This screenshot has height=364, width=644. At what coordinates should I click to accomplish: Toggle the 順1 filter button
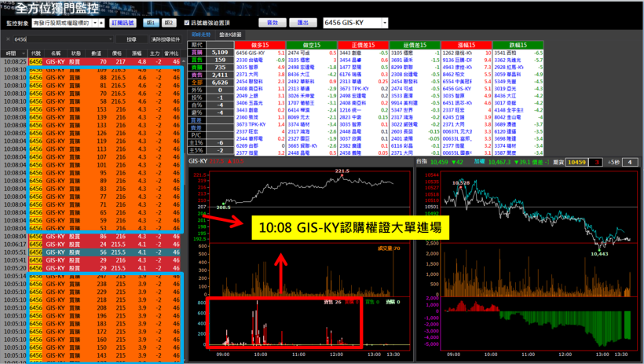tap(151, 24)
